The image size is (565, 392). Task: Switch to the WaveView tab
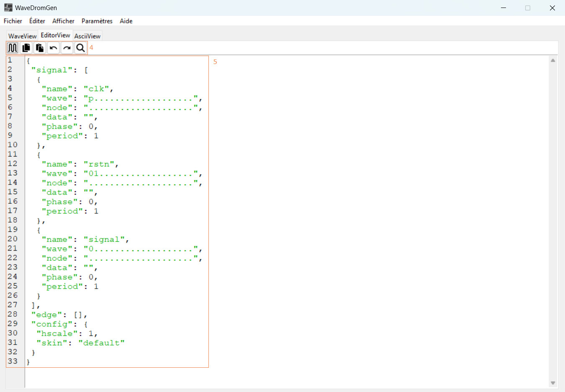point(23,36)
